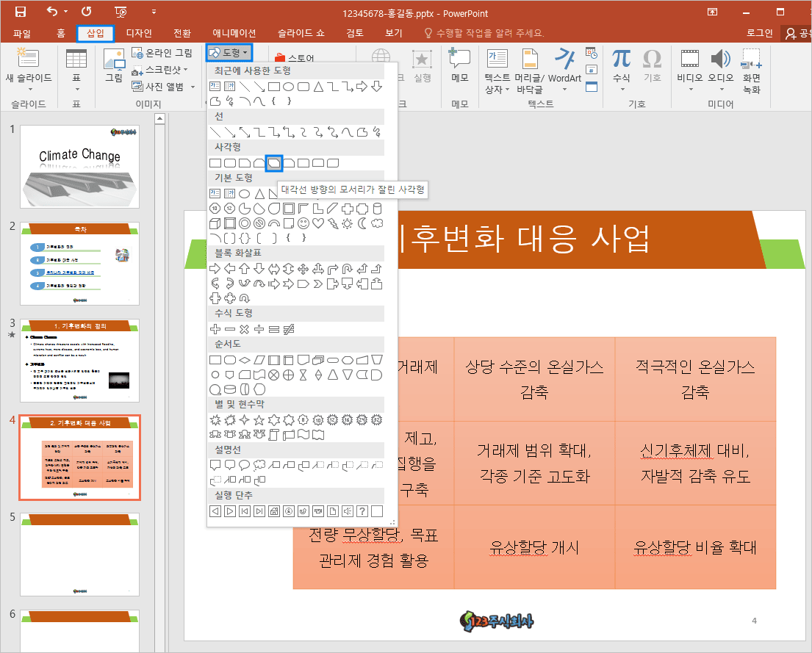Select the home action button in 실행 단추
Image resolution: width=812 pixels, height=653 pixels.
tap(274, 512)
